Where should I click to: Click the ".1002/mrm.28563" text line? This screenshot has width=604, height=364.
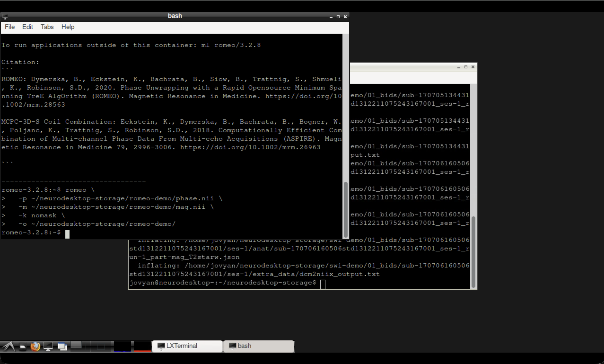(33, 105)
